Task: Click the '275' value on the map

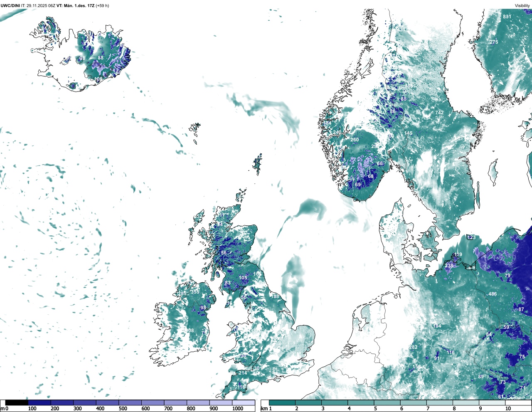Action: (494, 42)
